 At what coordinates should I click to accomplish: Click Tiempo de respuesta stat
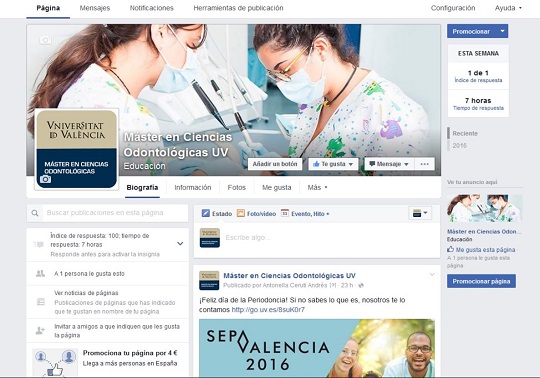(478, 104)
